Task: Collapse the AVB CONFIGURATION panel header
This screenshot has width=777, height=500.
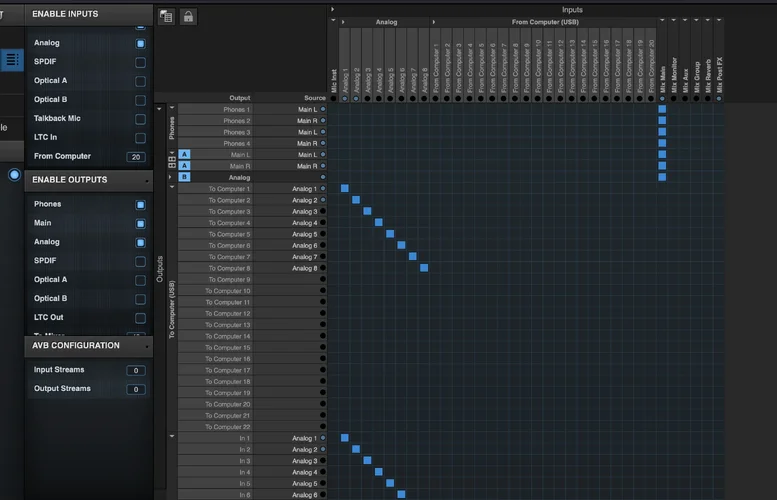Action: click(89, 346)
